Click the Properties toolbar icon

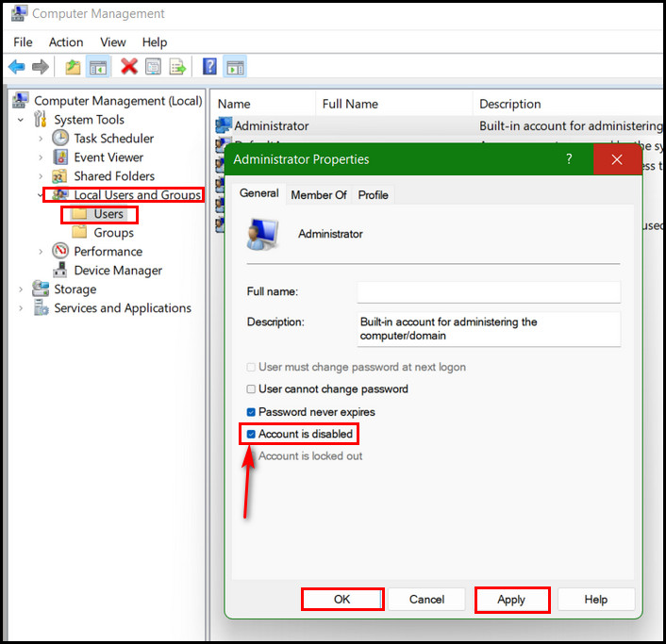click(x=154, y=67)
